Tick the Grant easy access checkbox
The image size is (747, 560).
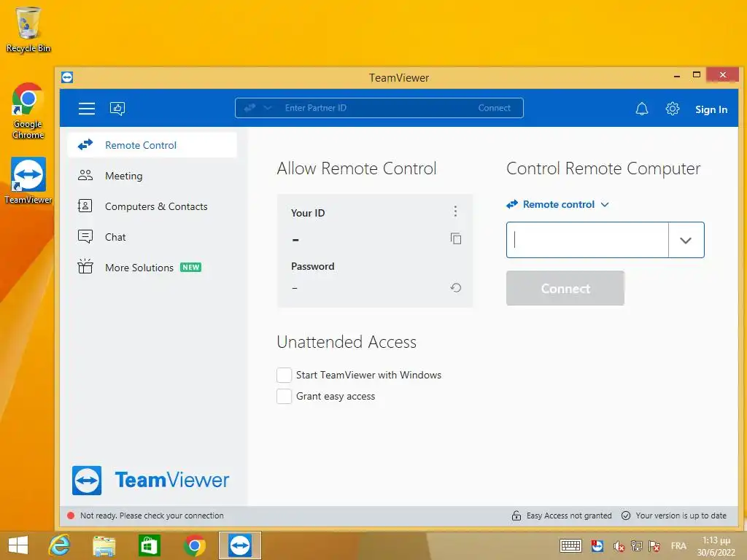tap(284, 396)
